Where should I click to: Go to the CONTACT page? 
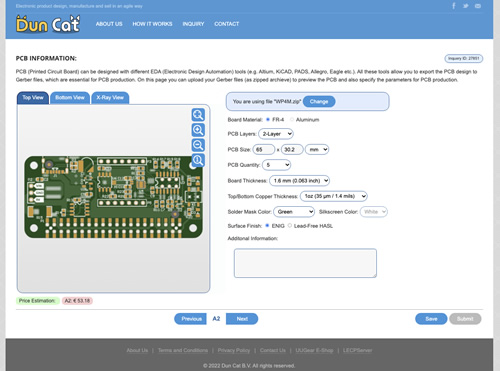pyautogui.click(x=227, y=24)
